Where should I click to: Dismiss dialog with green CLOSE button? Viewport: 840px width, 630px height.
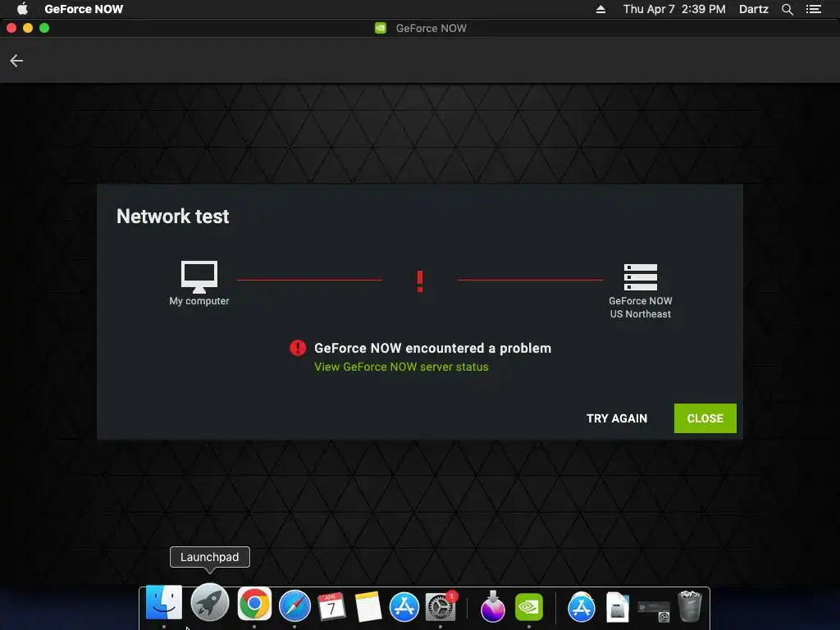click(x=705, y=418)
